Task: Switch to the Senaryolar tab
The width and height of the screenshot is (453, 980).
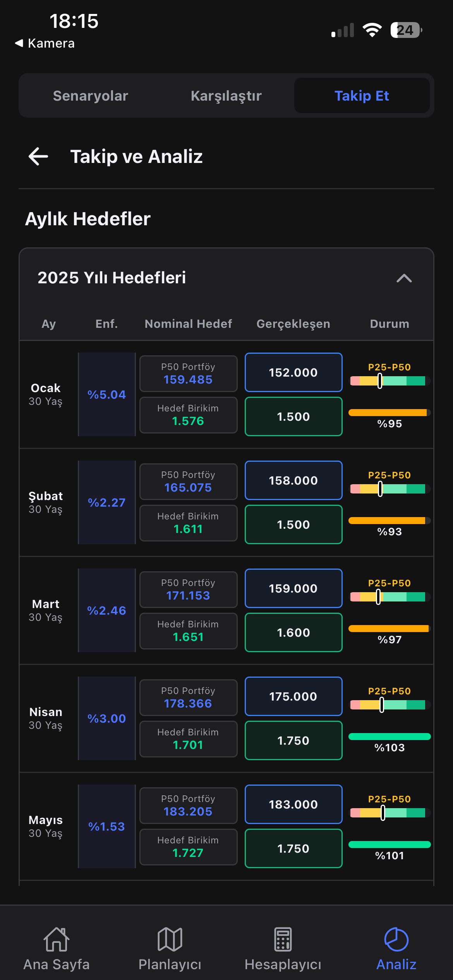Action: click(90, 96)
